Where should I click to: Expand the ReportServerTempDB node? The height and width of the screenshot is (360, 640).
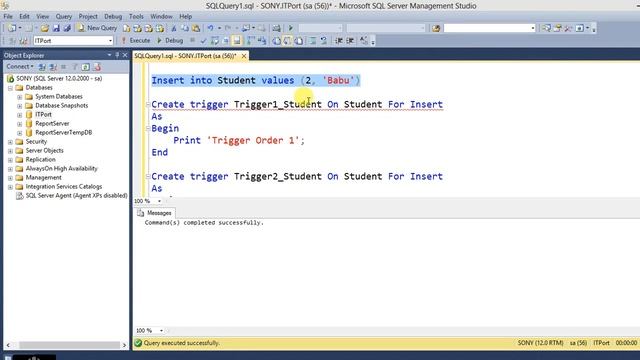(20, 133)
